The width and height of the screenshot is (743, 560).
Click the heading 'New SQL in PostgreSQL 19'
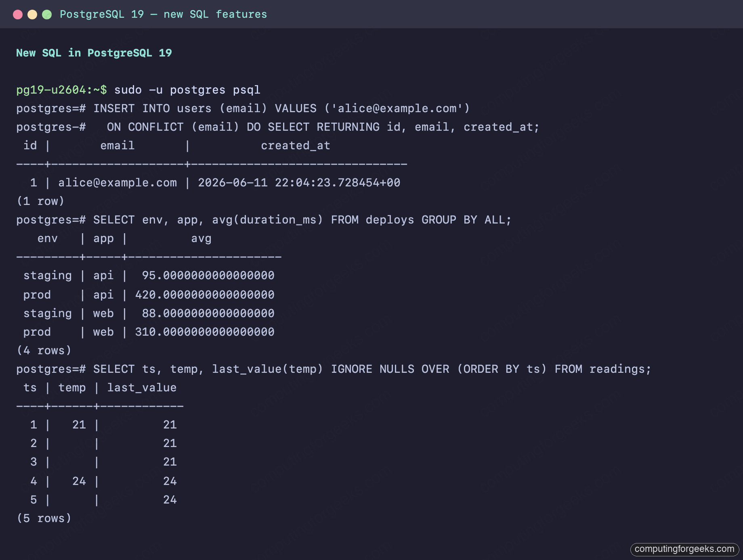tap(94, 53)
